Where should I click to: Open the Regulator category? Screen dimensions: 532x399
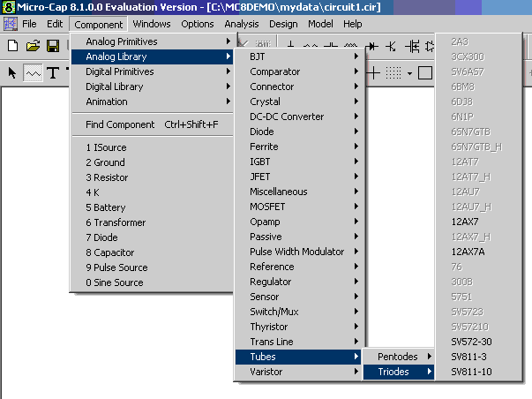point(300,282)
